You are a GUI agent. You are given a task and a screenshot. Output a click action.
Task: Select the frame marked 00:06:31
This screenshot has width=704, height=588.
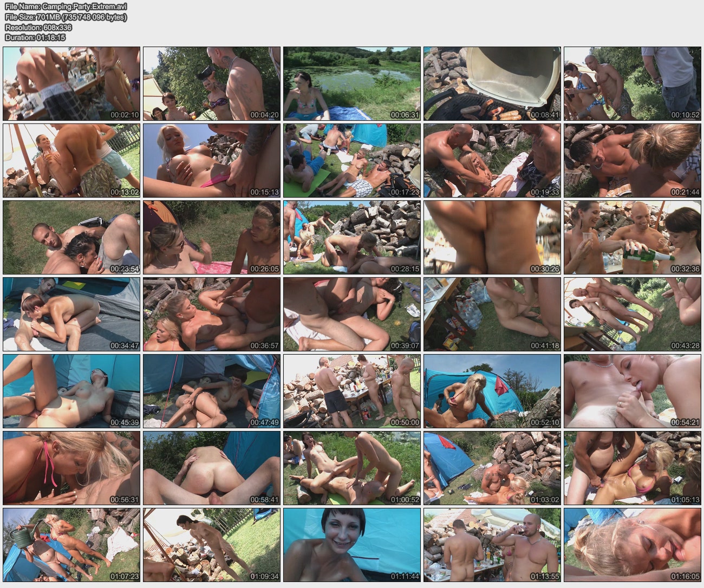[352, 83]
